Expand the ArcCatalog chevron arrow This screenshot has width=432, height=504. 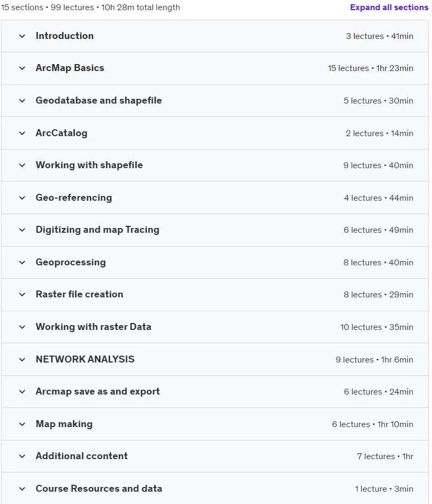tap(22, 133)
